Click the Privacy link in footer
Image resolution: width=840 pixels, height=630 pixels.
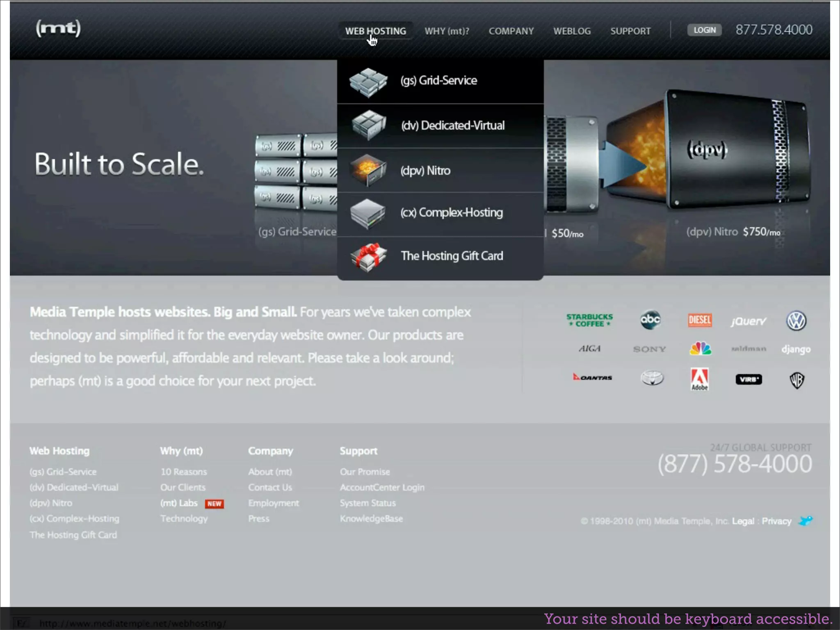(x=776, y=521)
